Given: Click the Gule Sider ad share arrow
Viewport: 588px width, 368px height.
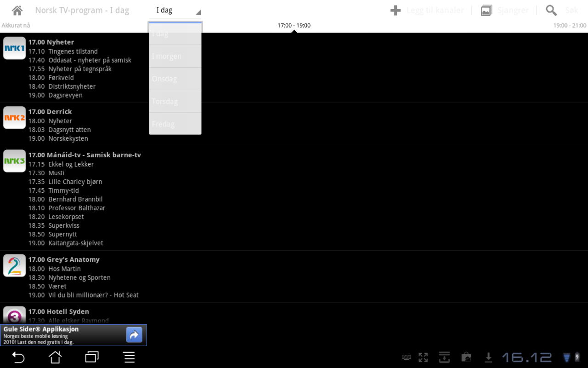Looking at the screenshot, I should click(x=134, y=335).
